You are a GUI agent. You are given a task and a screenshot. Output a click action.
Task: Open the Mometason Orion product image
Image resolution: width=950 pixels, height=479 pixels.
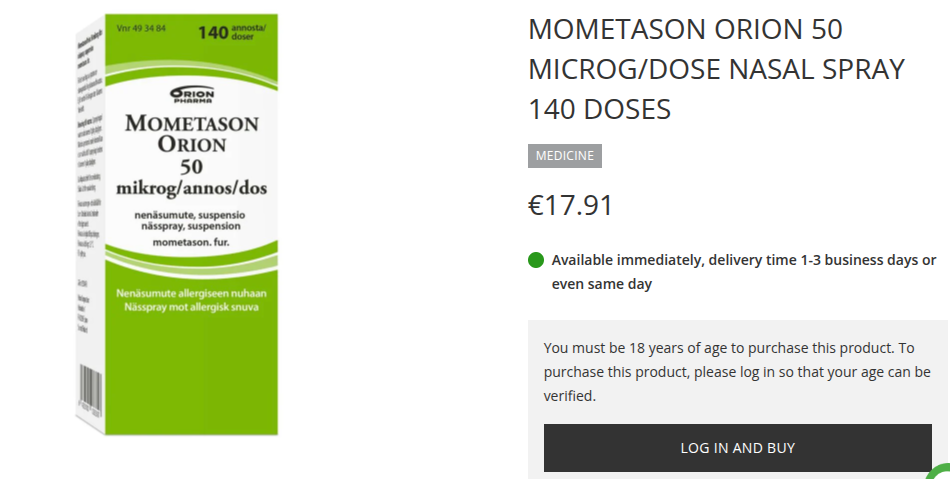point(177,225)
